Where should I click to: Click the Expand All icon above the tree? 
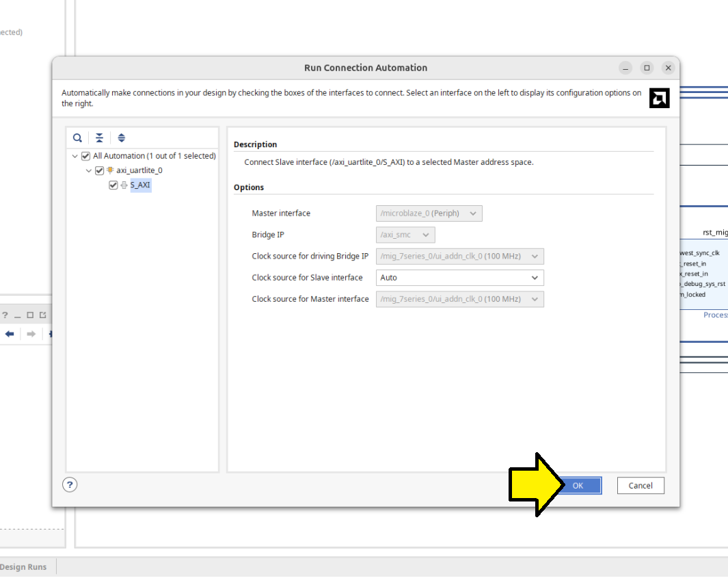pyautogui.click(x=122, y=138)
